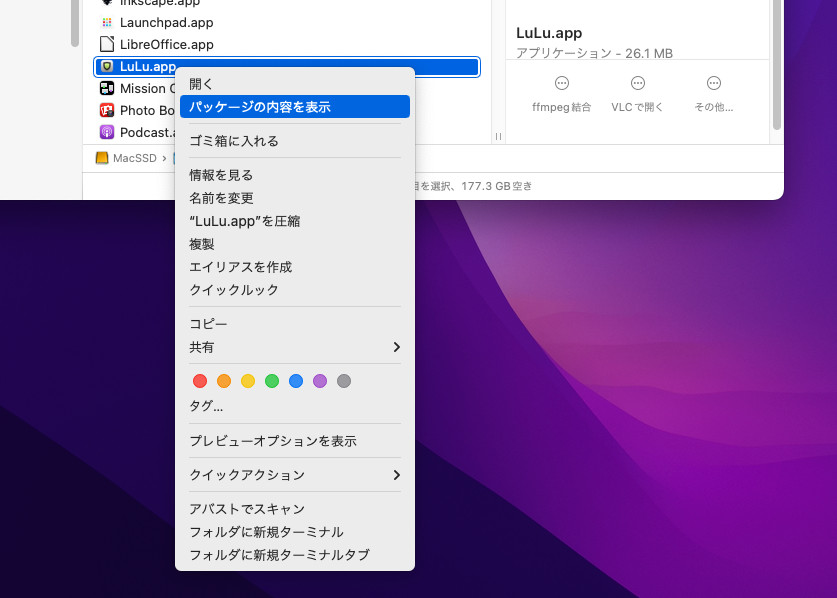Apply the purple tag color
The width and height of the screenshot is (837, 598).
[x=320, y=381]
